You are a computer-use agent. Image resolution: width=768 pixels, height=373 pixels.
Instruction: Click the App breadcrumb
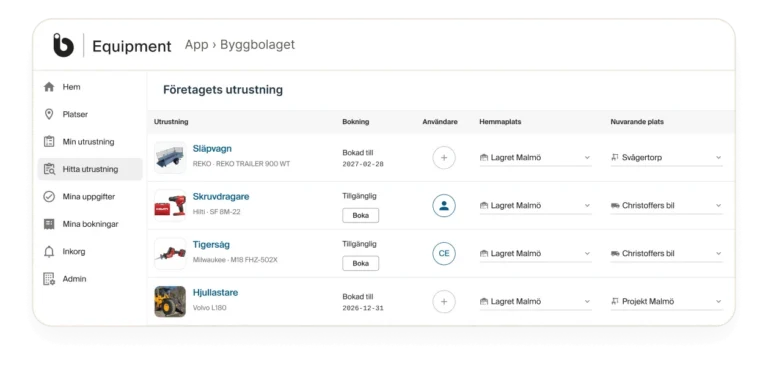click(196, 45)
